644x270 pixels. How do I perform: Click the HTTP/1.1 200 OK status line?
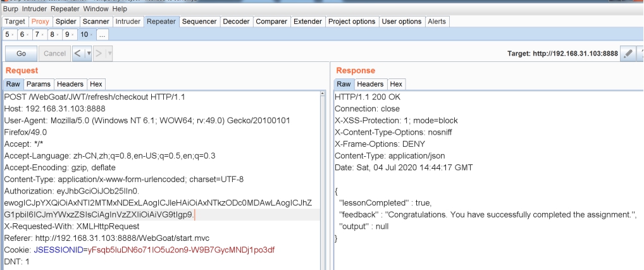point(368,97)
